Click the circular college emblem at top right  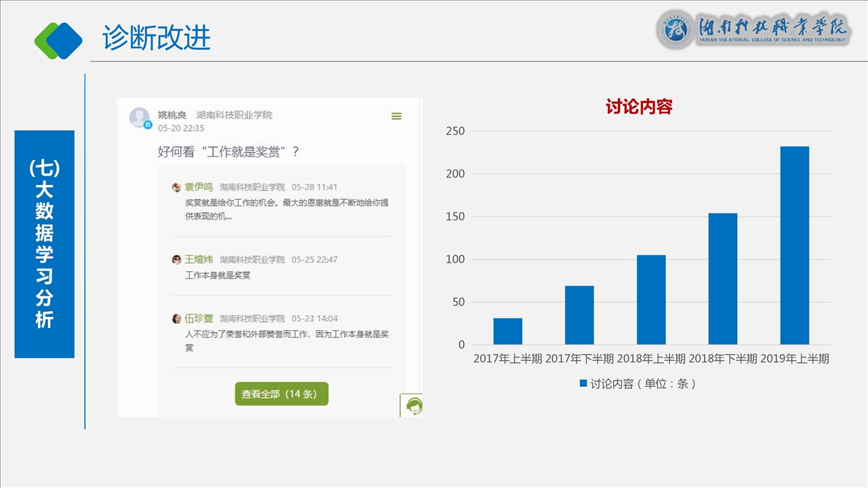[675, 30]
